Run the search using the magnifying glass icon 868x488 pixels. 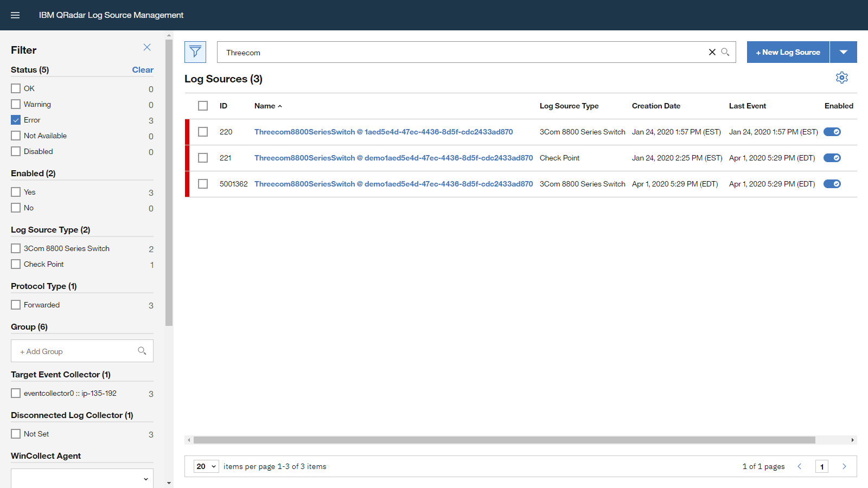726,52
